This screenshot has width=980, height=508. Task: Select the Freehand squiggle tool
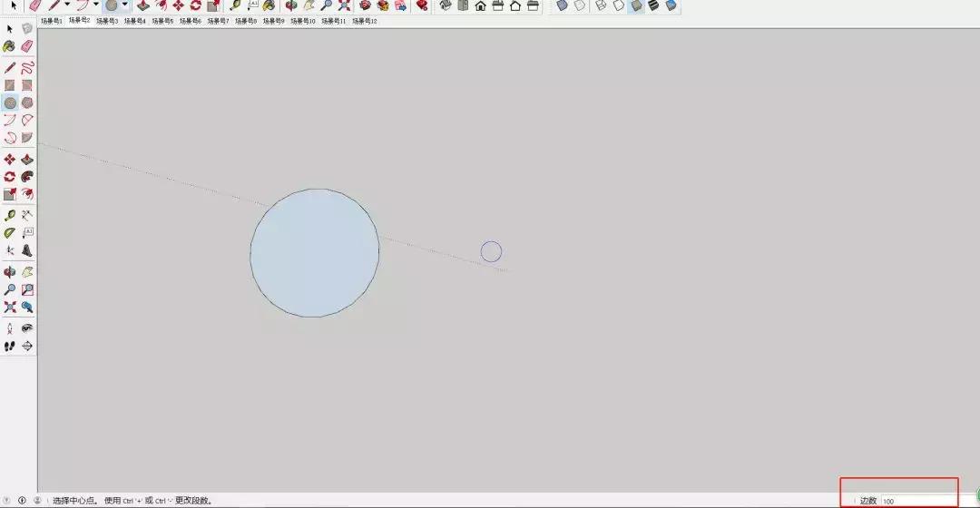(27, 67)
